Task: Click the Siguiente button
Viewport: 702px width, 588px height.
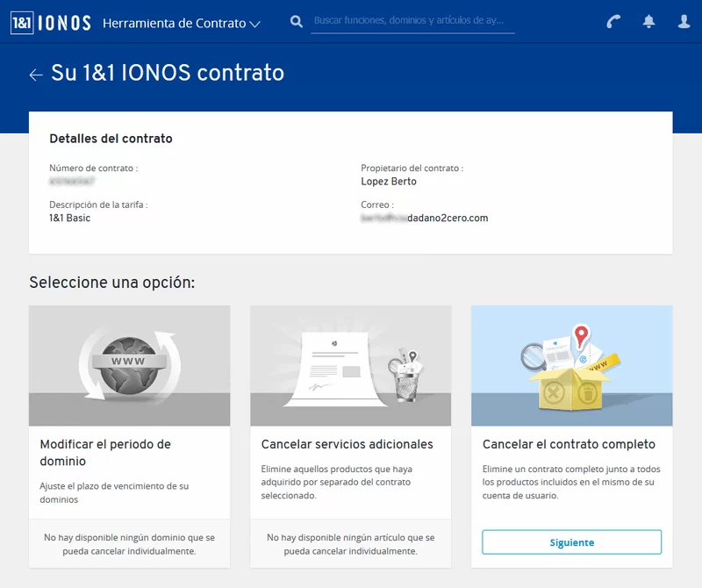Action: (572, 542)
